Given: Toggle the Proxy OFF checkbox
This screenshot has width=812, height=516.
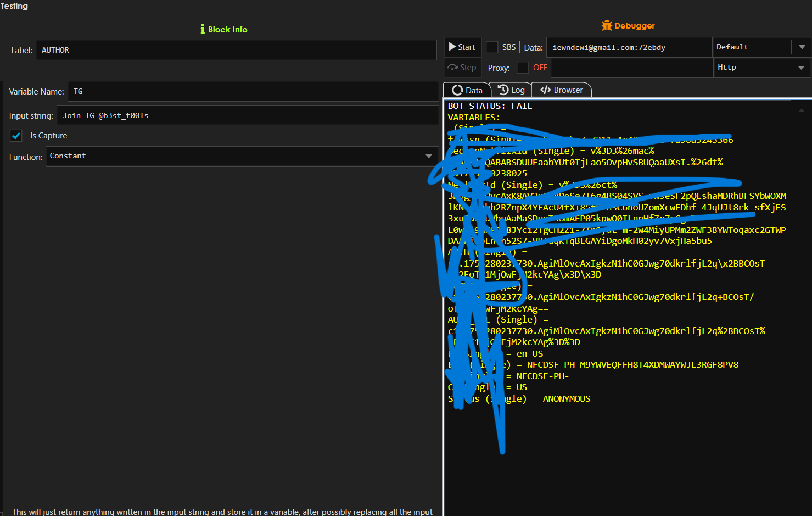Looking at the screenshot, I should click(523, 68).
